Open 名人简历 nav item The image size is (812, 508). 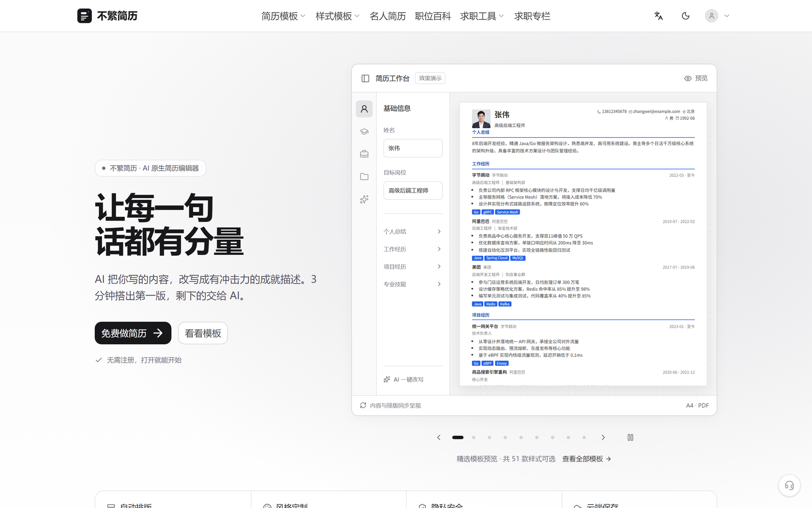pyautogui.click(x=387, y=16)
